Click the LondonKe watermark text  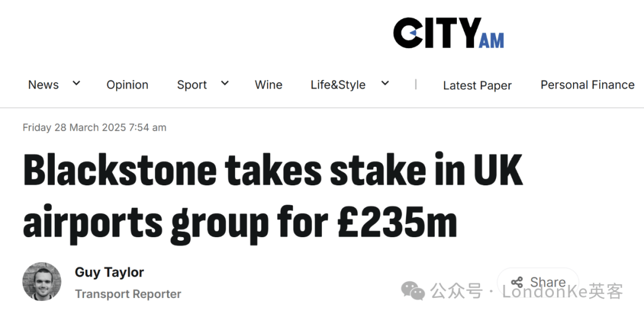562,291
